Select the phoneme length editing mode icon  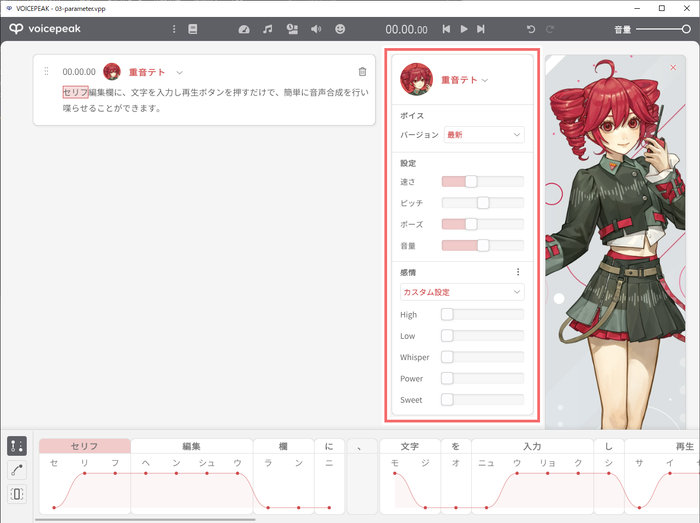click(17, 494)
